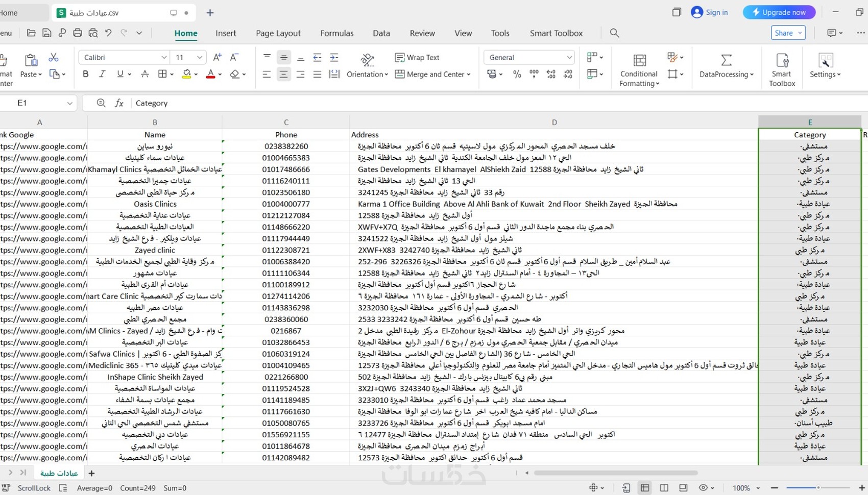Open Print Preview from quick access toolbar

93,33
